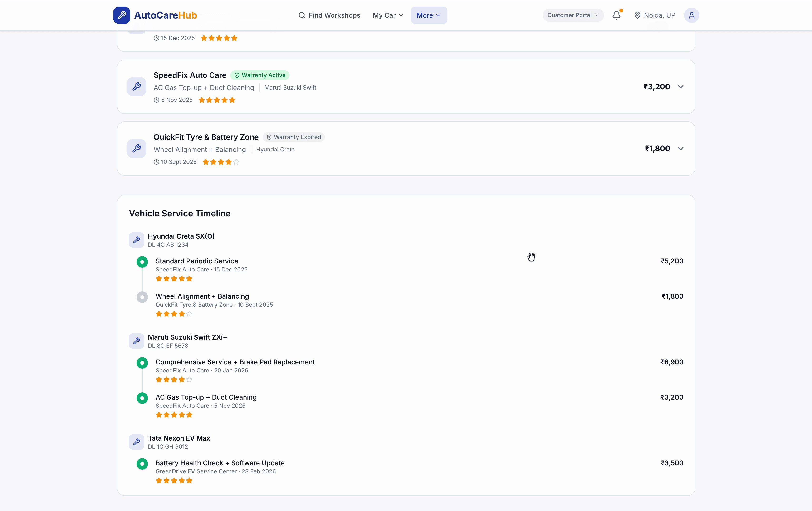Expand the QuickFit Tyre & Battery Zone details

[681, 149]
